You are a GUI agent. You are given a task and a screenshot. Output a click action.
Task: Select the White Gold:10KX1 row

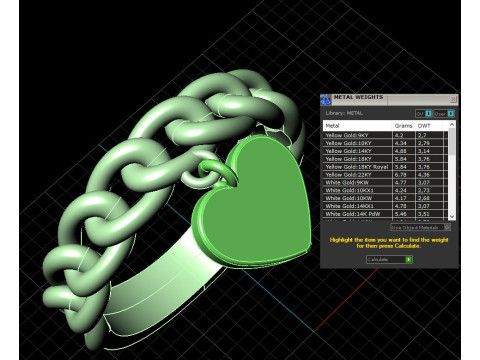point(385,190)
